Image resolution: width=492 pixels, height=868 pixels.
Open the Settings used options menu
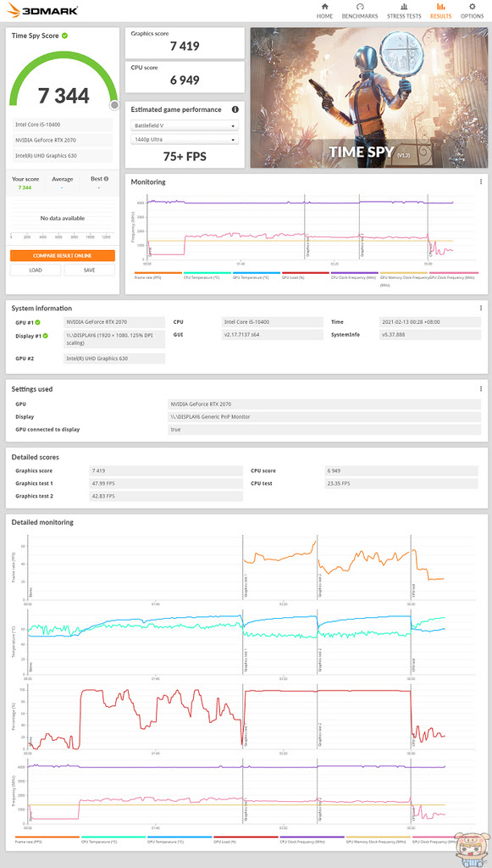(x=481, y=388)
